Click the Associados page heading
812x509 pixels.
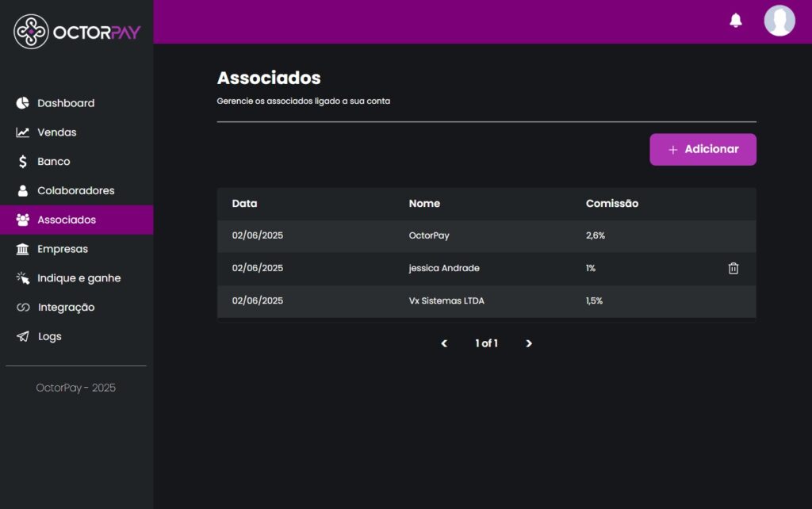[269, 78]
